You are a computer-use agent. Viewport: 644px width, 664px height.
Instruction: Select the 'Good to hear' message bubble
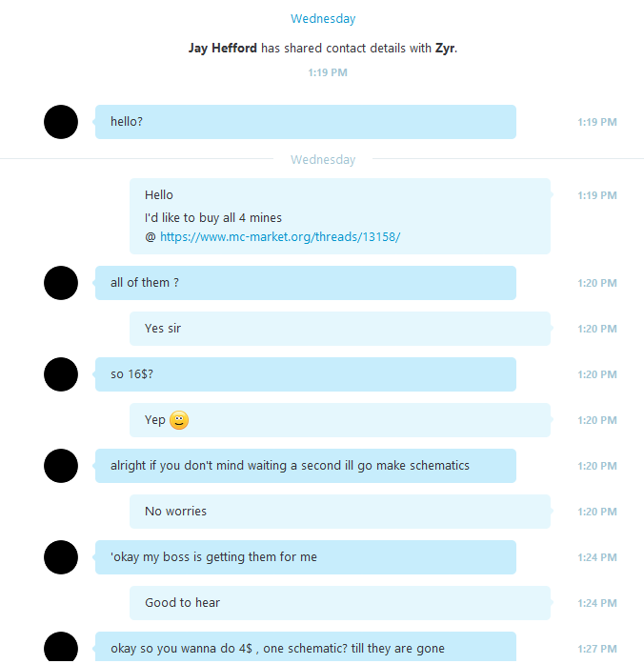tap(340, 603)
